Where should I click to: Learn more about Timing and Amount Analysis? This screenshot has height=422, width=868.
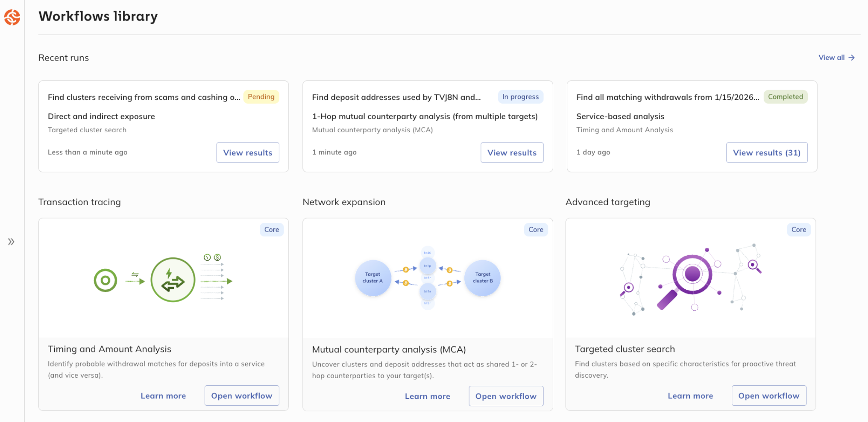(x=163, y=396)
